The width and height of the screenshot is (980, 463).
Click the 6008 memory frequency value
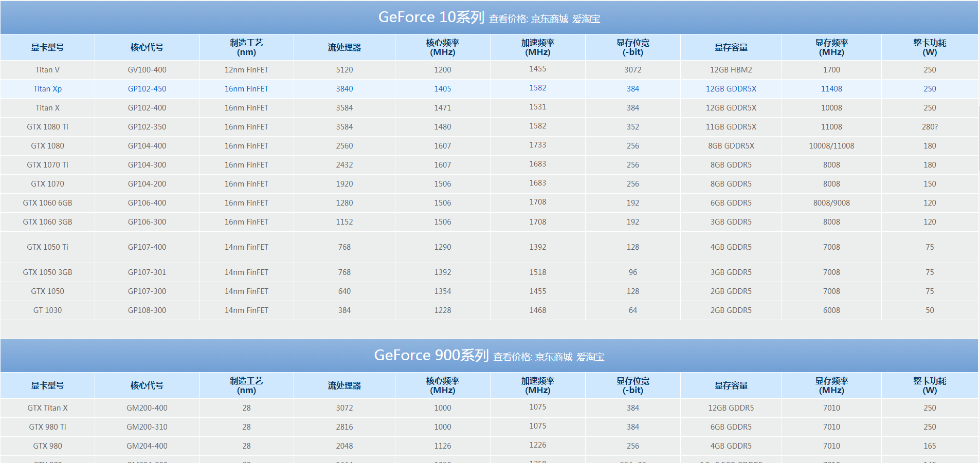pos(831,310)
